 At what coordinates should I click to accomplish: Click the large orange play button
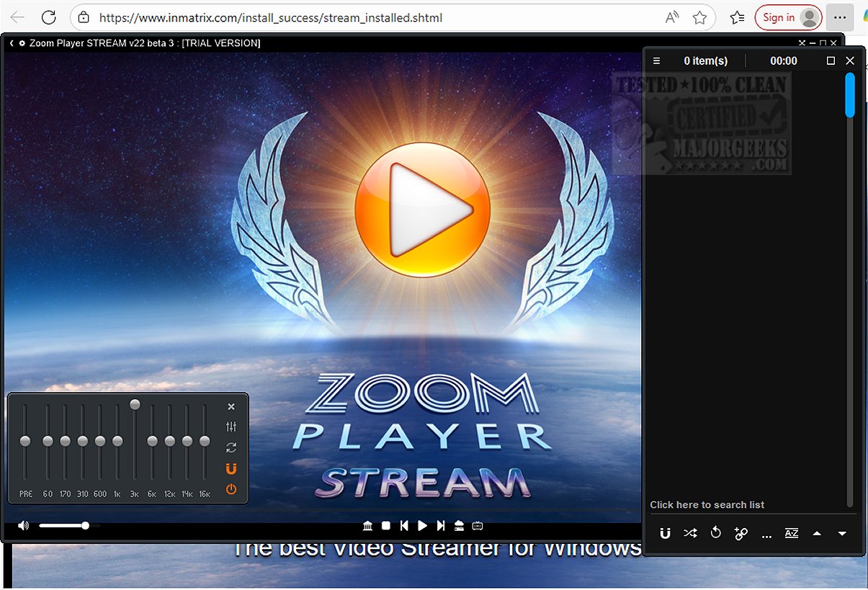tap(423, 210)
